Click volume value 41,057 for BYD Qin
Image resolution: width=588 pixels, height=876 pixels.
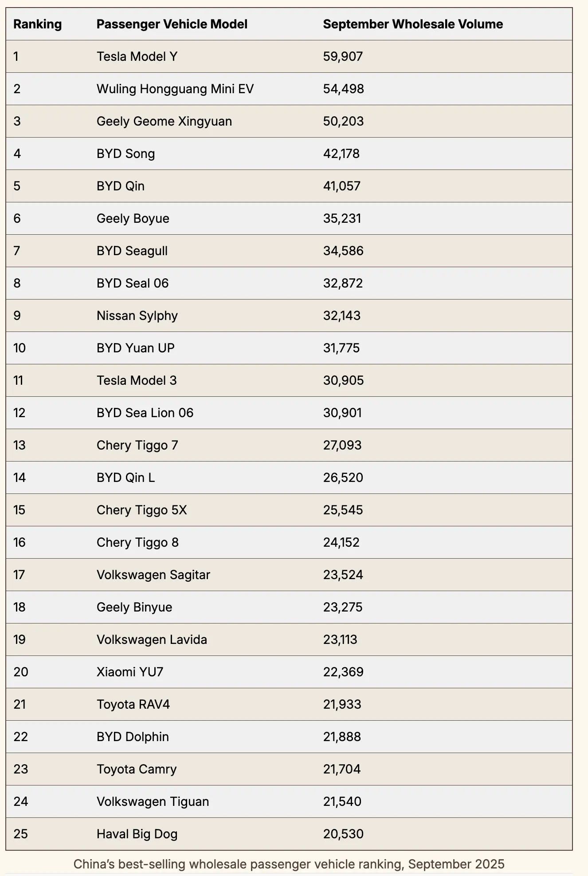pos(342,186)
